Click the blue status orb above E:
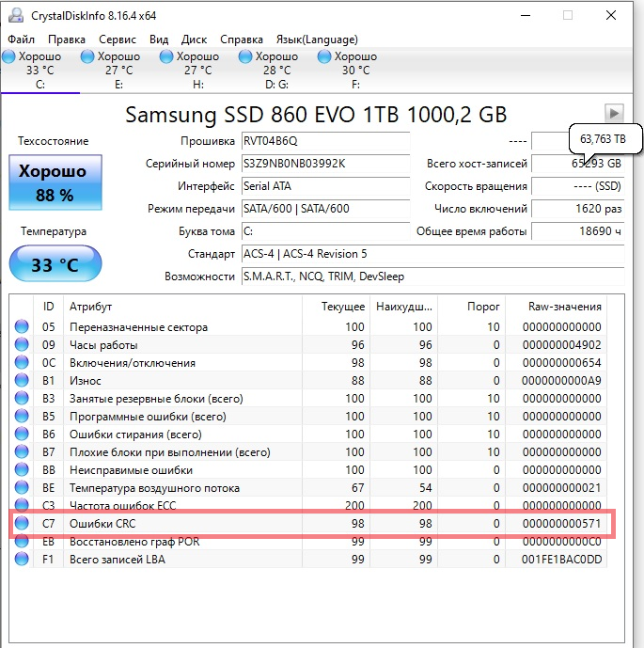The width and height of the screenshot is (644, 648). (x=87, y=56)
